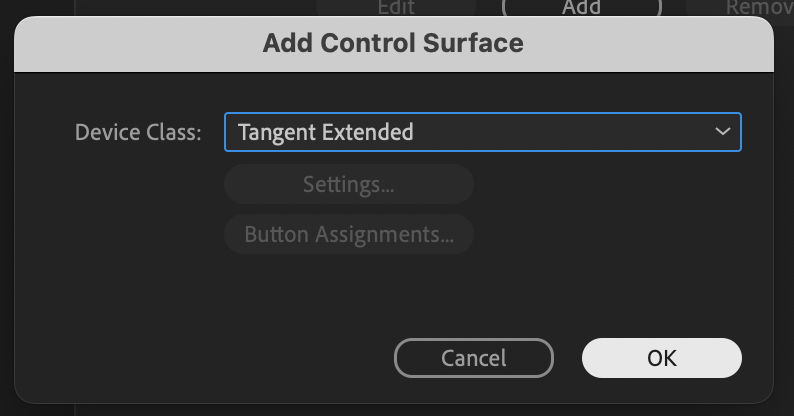Click the Device Class label
Viewport: 794px width, 416px height.
pyautogui.click(x=138, y=132)
